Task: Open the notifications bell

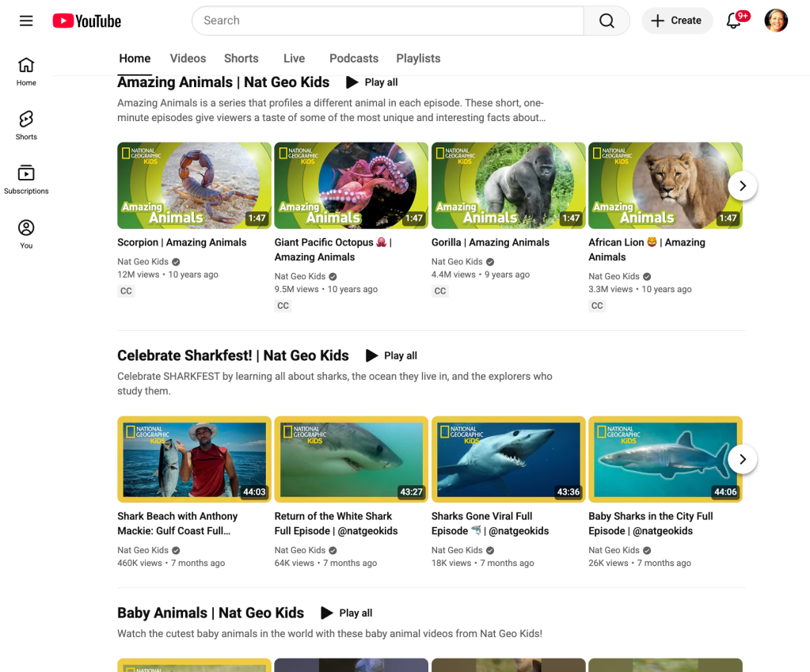Action: 734,21
